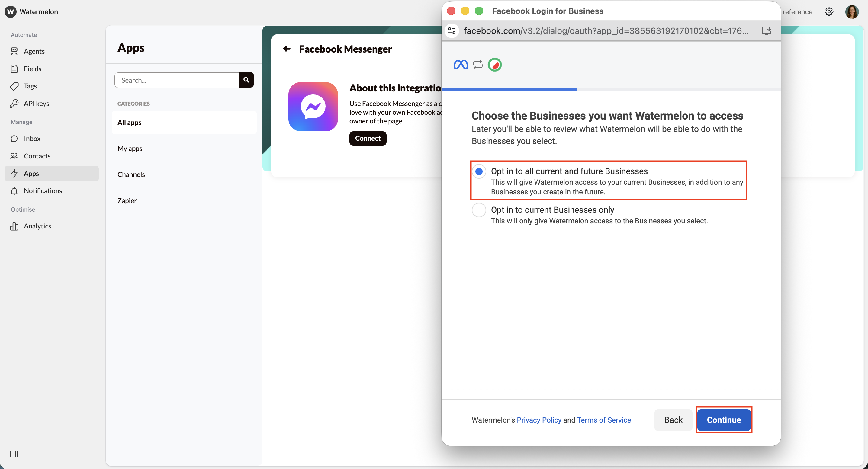
Task: Open the Agents section in the sidebar
Action: tap(34, 51)
